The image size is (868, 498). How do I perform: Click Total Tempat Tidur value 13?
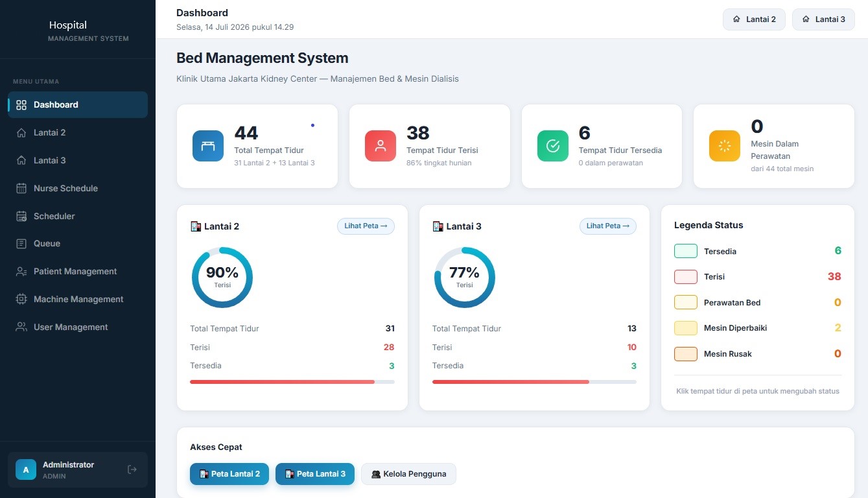point(632,329)
